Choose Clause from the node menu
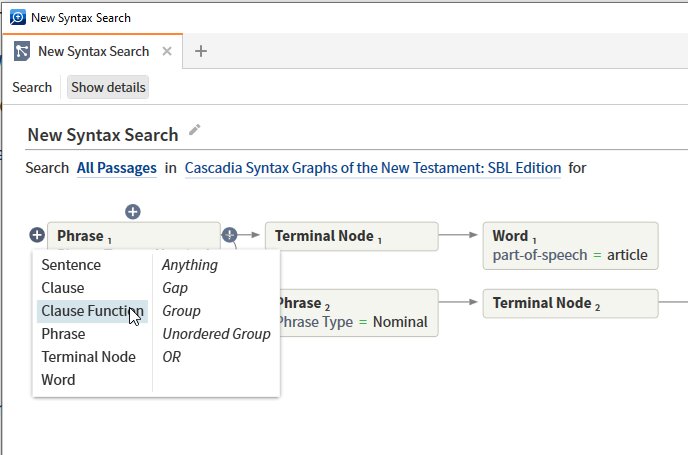This screenshot has width=688, height=455. click(63, 288)
